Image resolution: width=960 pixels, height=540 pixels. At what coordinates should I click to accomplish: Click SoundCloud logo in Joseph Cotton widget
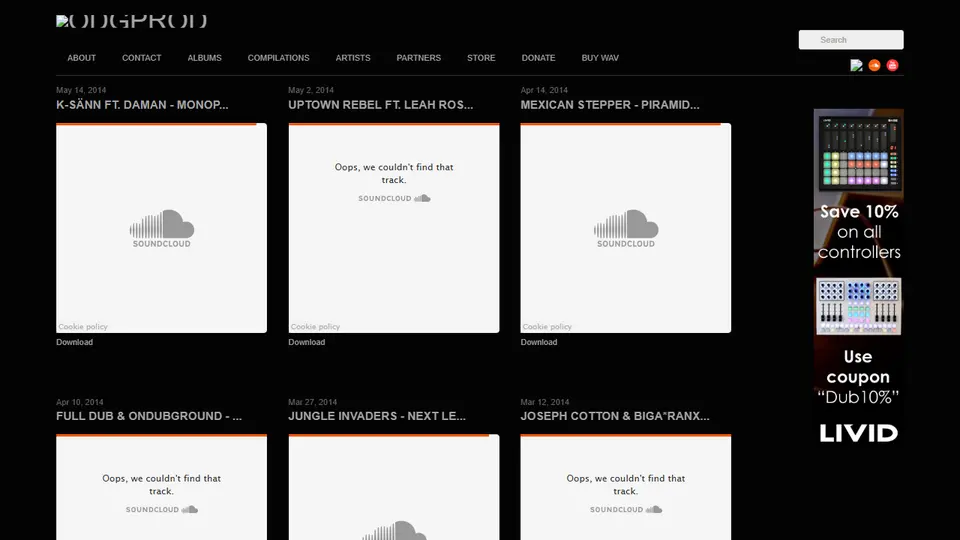tap(626, 509)
